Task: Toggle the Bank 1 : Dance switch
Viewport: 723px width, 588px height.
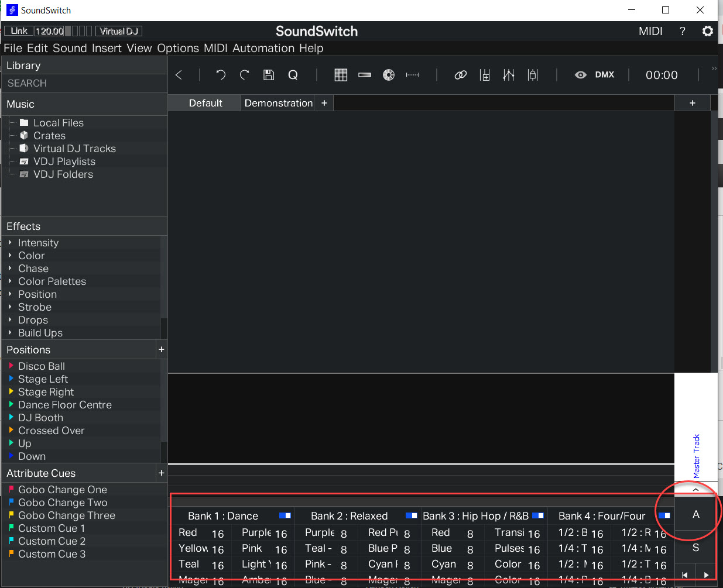Action: click(285, 515)
